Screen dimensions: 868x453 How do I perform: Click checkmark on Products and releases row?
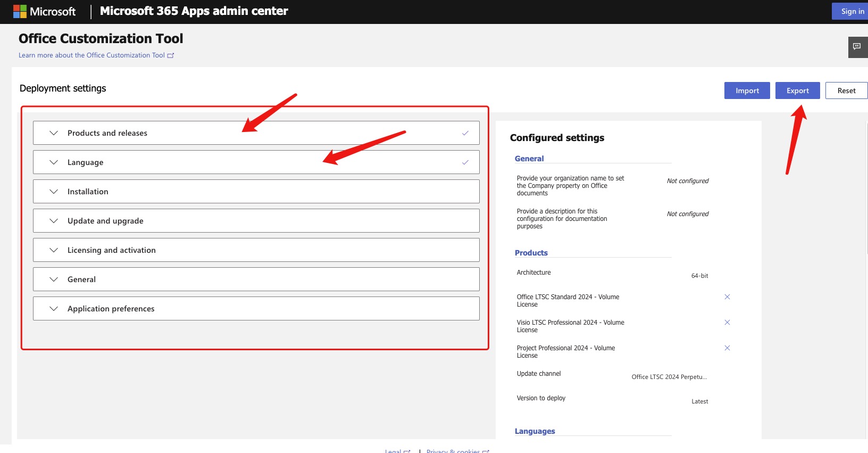pyautogui.click(x=465, y=133)
